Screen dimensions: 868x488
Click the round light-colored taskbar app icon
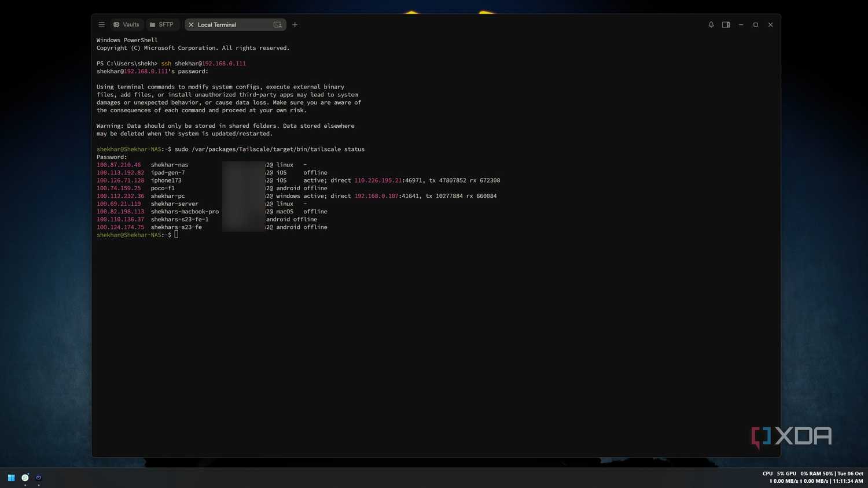pos(25,478)
